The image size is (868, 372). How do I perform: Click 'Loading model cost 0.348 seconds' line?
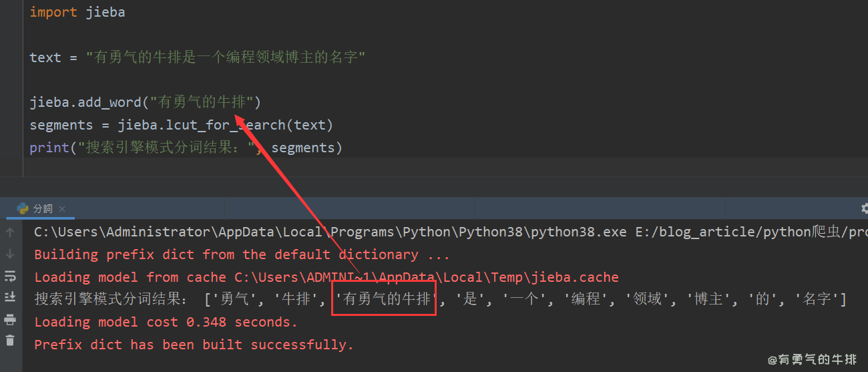click(166, 322)
